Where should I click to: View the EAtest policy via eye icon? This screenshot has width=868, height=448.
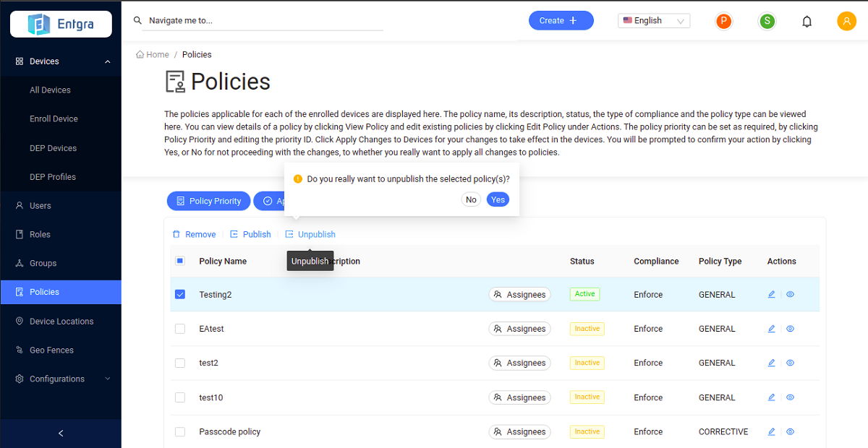(791, 329)
